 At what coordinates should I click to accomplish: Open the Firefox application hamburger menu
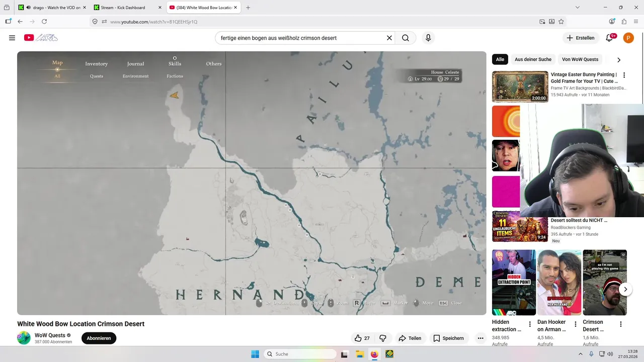pos(636,22)
